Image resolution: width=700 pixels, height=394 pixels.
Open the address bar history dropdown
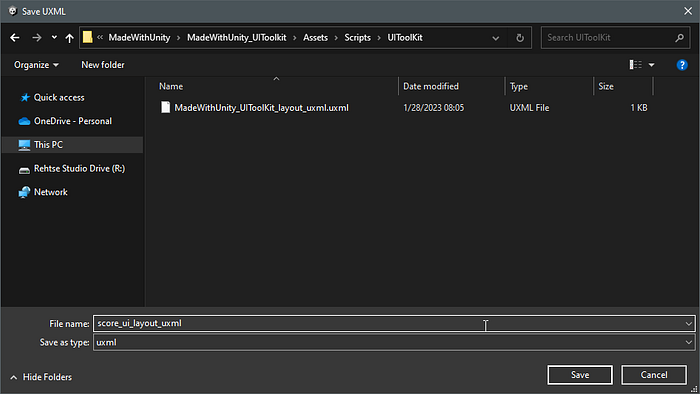click(x=496, y=38)
